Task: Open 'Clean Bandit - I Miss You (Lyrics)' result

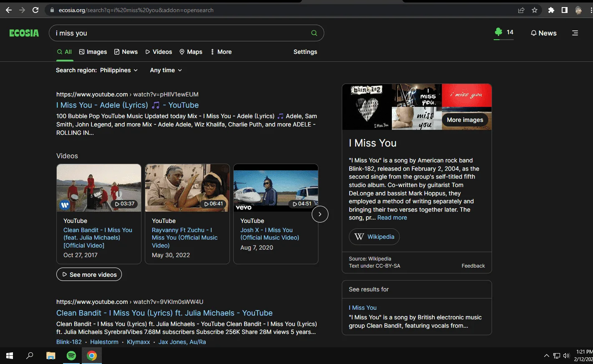Action: [164, 313]
